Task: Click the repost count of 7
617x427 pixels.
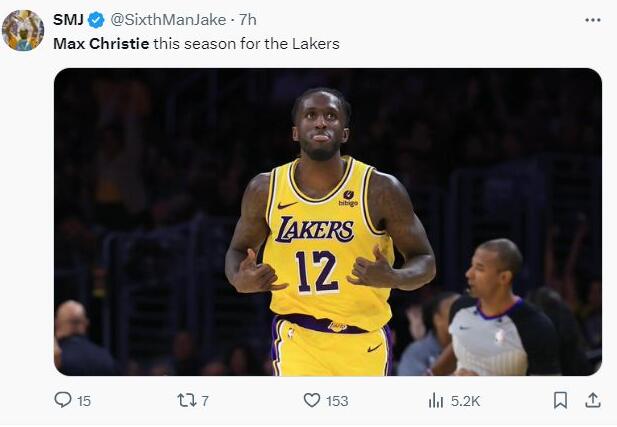Action: (x=205, y=401)
